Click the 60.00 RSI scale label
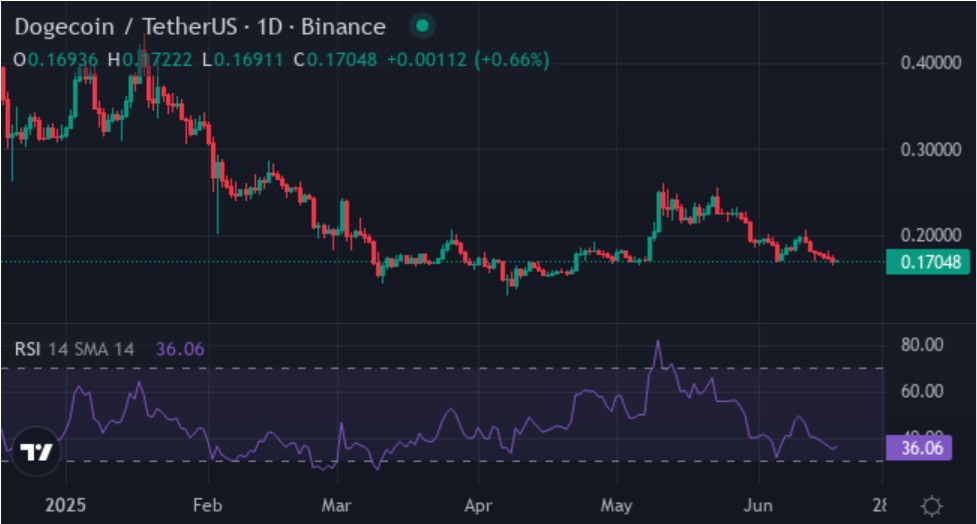977x524 pixels. 921,391
